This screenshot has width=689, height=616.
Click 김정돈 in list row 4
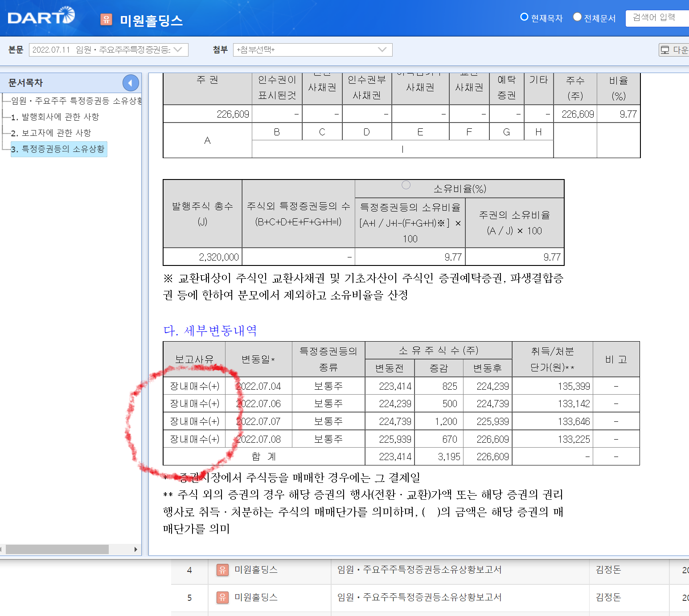tap(608, 570)
